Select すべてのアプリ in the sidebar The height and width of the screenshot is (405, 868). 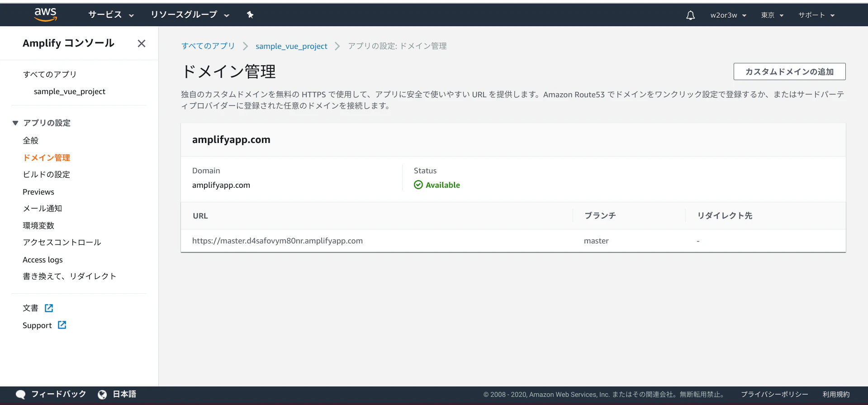coord(50,74)
